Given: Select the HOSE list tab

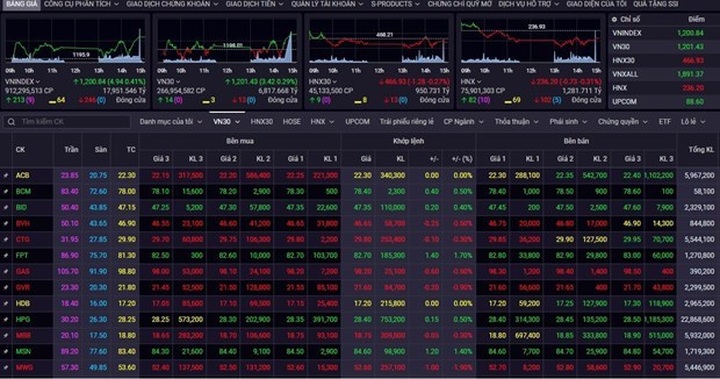Looking at the screenshot, I should (x=292, y=122).
